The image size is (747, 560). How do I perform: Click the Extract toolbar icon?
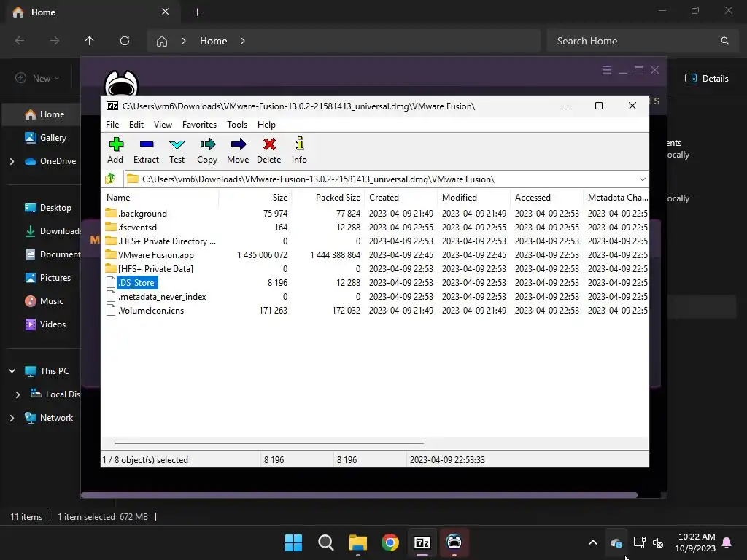click(x=146, y=150)
